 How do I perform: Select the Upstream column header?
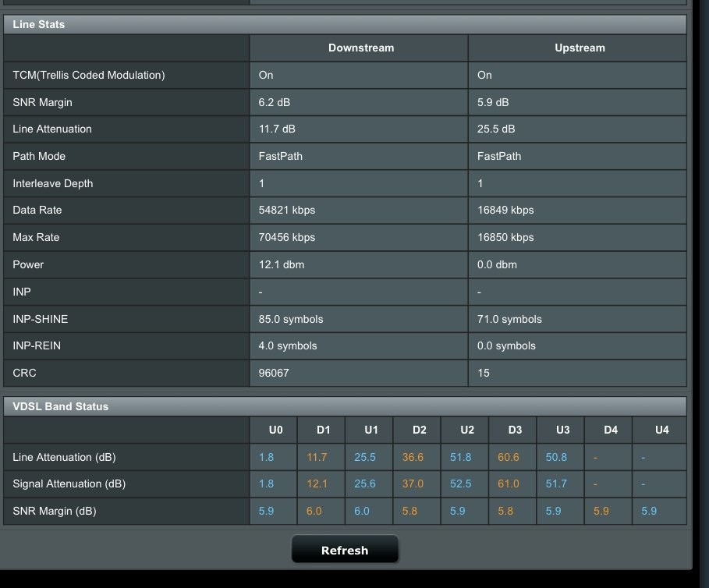coord(579,48)
